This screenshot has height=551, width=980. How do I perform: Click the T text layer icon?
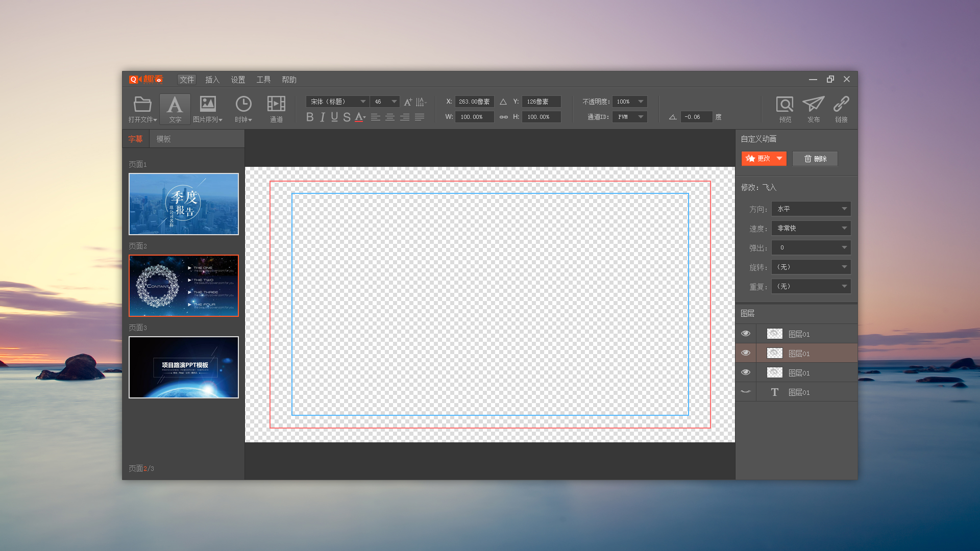[775, 392]
